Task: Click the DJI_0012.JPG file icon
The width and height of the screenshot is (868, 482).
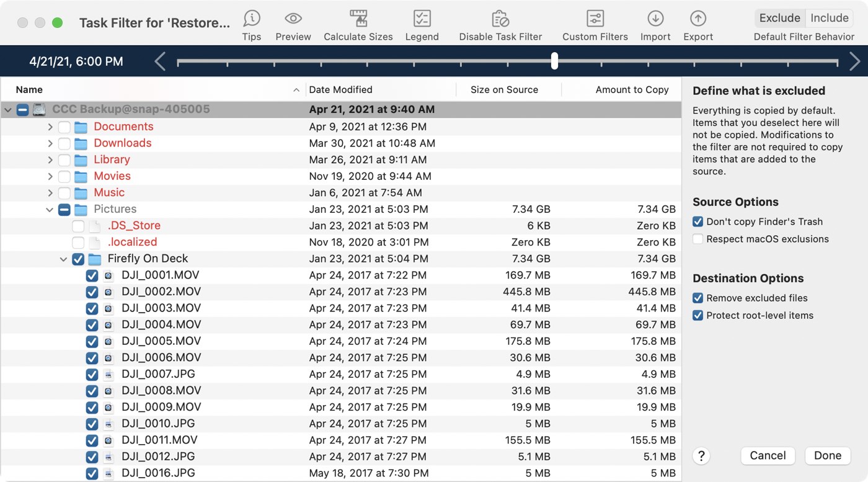Action: pos(108,457)
